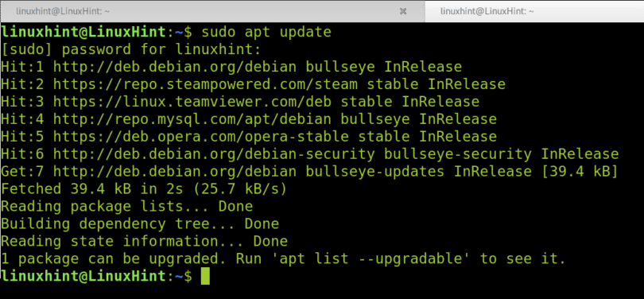Switch to the second linuxhint@LinuxHint terminal tab
Image resolution: width=644 pixels, height=299 pixels.
pyautogui.click(x=534, y=11)
